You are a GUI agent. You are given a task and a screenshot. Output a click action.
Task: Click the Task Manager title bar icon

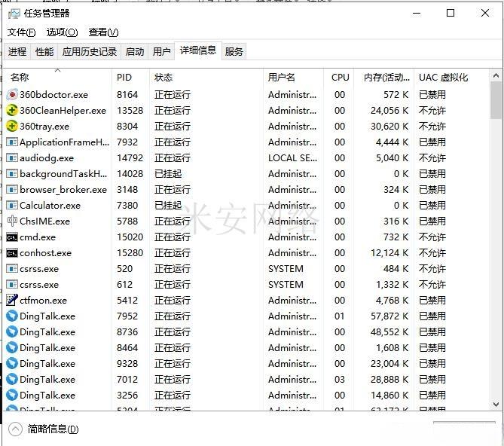[x=14, y=14]
